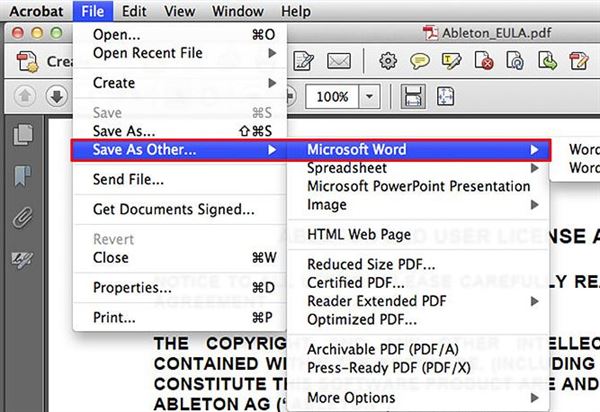Viewport: 600px width, 412px height.
Task: Choose Send File... from the File menu
Action: pyautogui.click(x=179, y=179)
